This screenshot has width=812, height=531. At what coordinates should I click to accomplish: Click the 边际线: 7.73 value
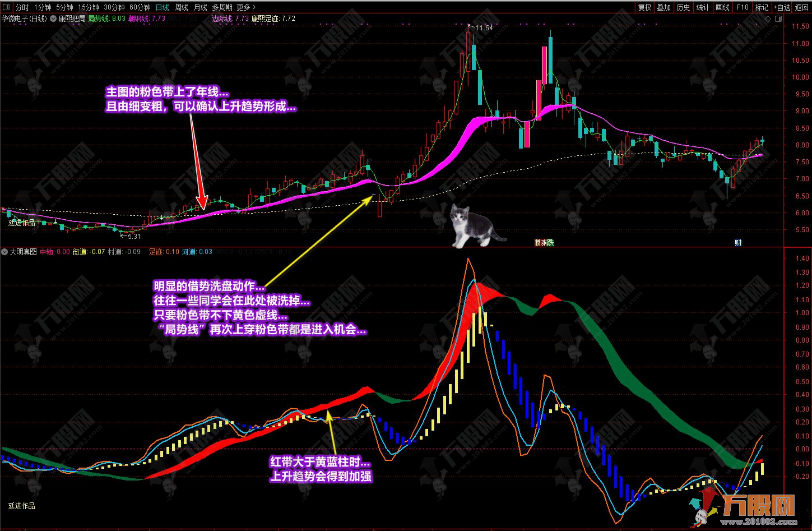click(x=230, y=19)
